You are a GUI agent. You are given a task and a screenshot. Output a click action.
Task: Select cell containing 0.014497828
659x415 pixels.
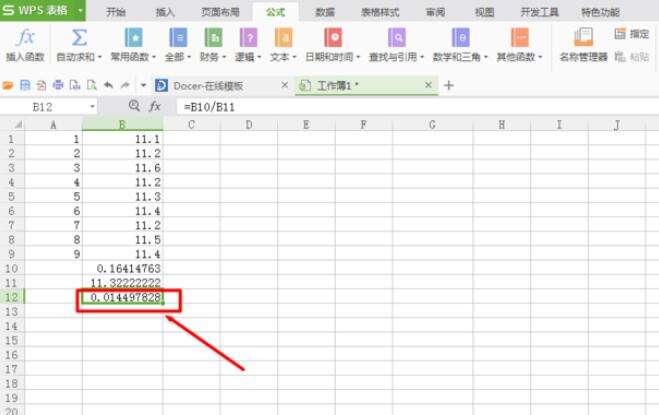[x=122, y=297]
